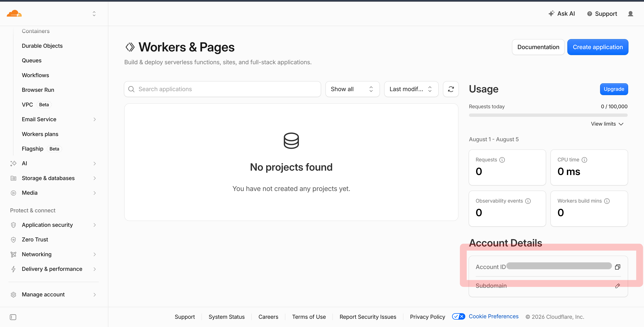This screenshot has width=644, height=327.
Task: Open Browser Run in sidebar
Action: (x=38, y=90)
